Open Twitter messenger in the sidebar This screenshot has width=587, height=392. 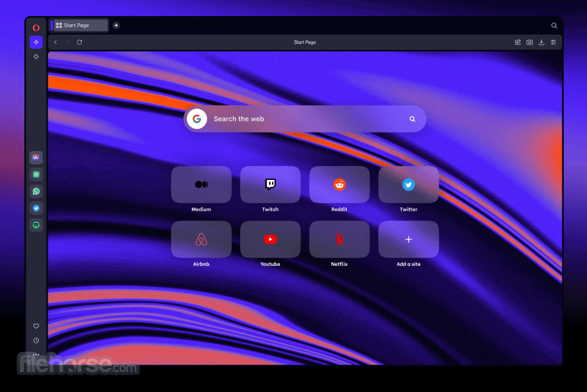pyautogui.click(x=36, y=208)
